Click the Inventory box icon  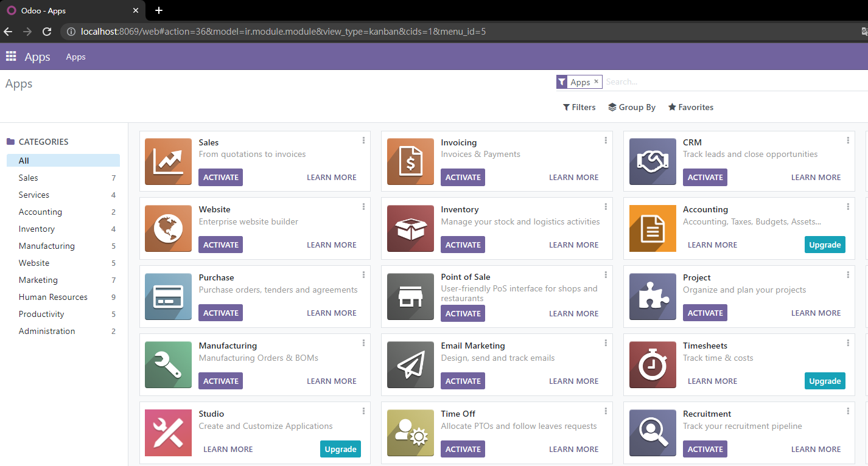[x=410, y=229]
